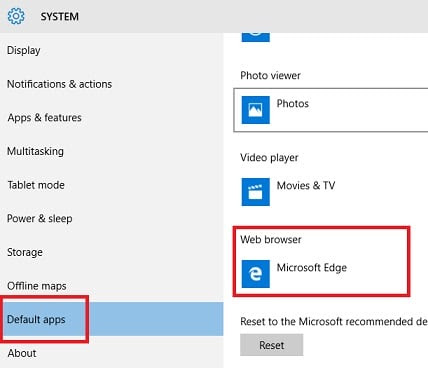
Task: Go to Notifications & actions
Action: pos(112,84)
